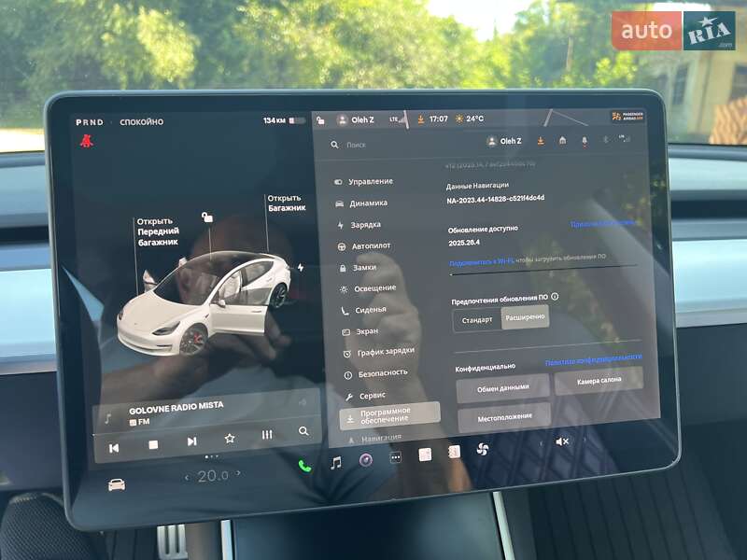Select the Стандарт update preference

tap(477, 320)
